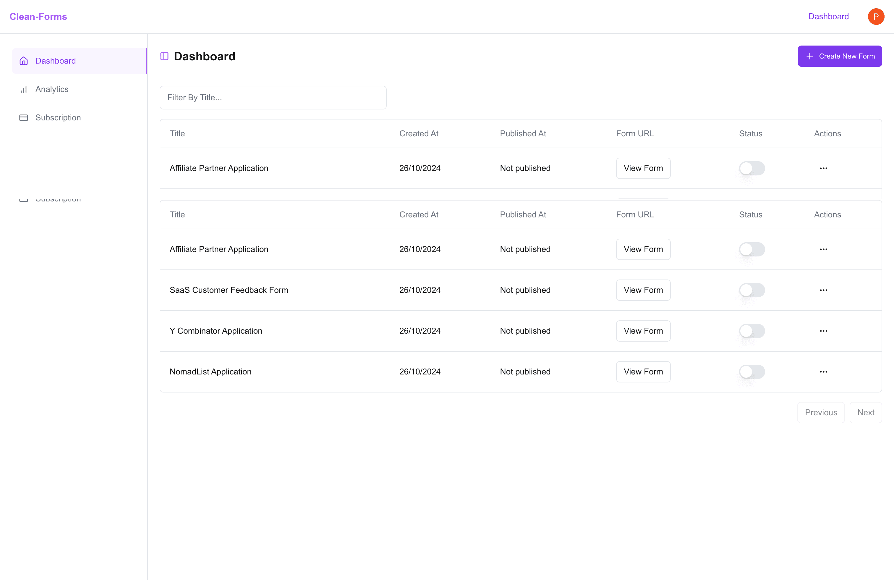This screenshot has height=588, width=894.
Task: Open actions menu for SaaS Customer Feedback Form
Action: (823, 290)
